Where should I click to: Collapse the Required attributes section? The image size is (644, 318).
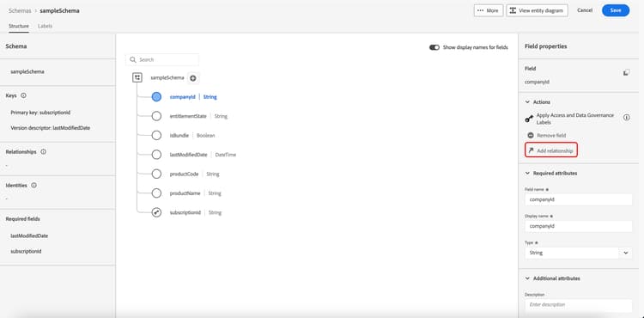click(x=528, y=174)
